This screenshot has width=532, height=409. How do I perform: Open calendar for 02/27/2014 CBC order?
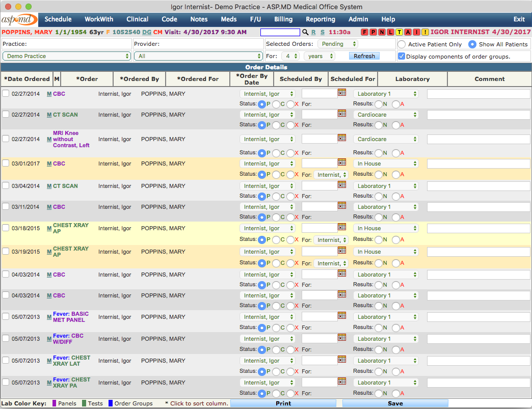(342, 92)
